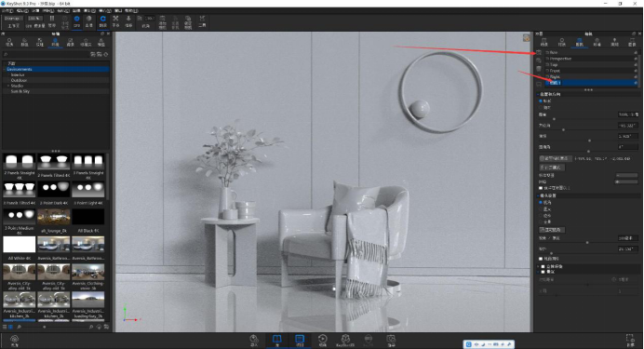Select the All White 4K environment thumbnail
Screen dimensions: 644x349
pos(20,244)
